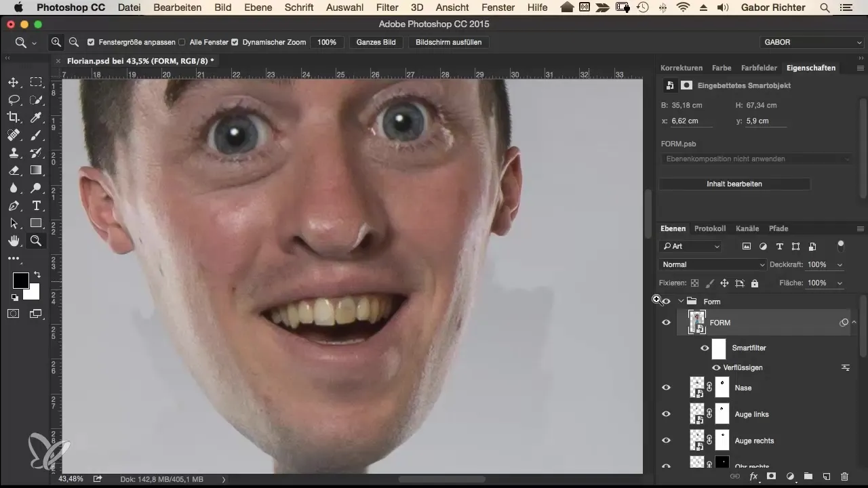868x488 pixels.
Task: Open the Deckkraft opacity dropdown arrow
Action: pyautogui.click(x=840, y=265)
